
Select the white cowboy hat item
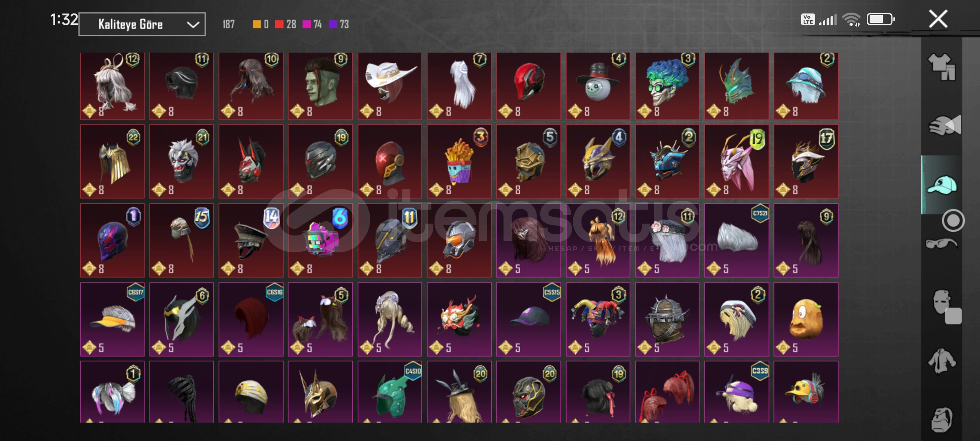[390, 86]
